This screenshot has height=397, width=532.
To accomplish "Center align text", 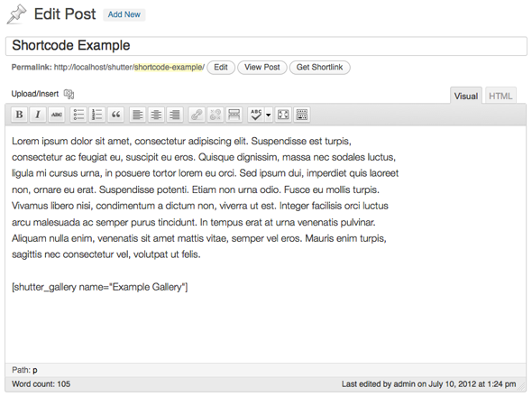I will [156, 115].
